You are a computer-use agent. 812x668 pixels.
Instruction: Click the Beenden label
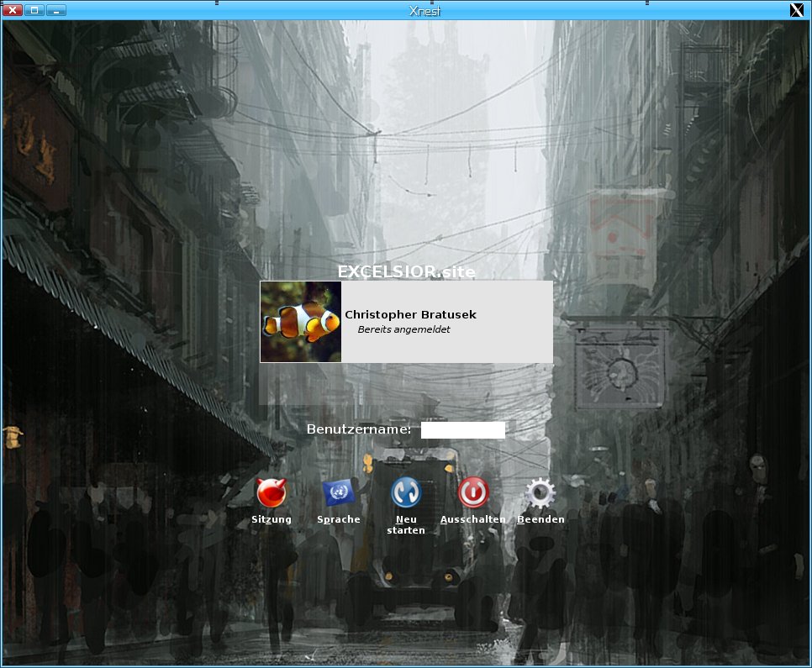(540, 519)
